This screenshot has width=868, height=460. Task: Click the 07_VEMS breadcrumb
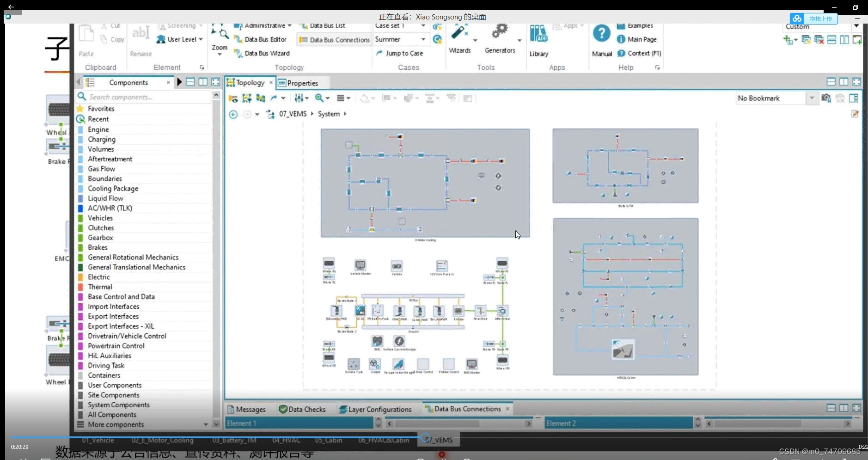pyautogui.click(x=293, y=114)
